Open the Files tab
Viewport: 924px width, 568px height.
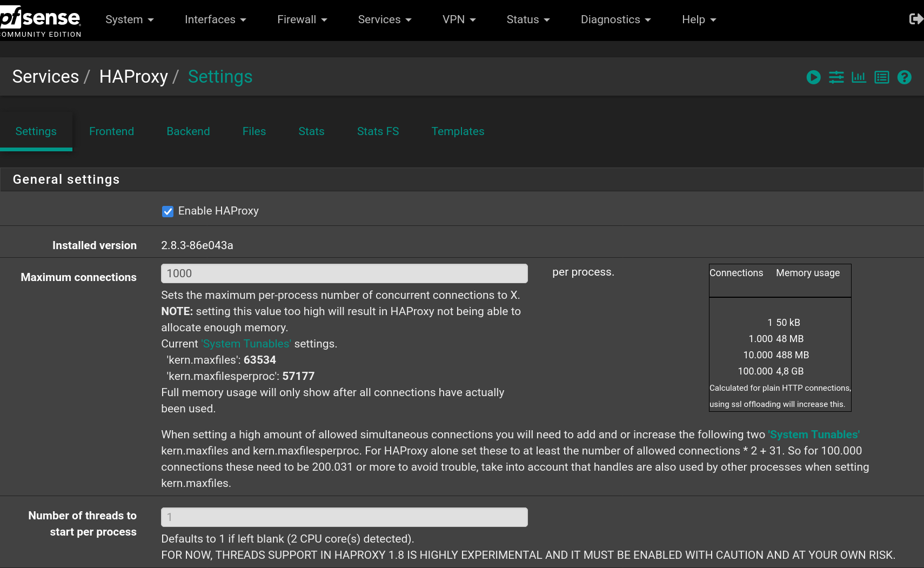pos(254,131)
